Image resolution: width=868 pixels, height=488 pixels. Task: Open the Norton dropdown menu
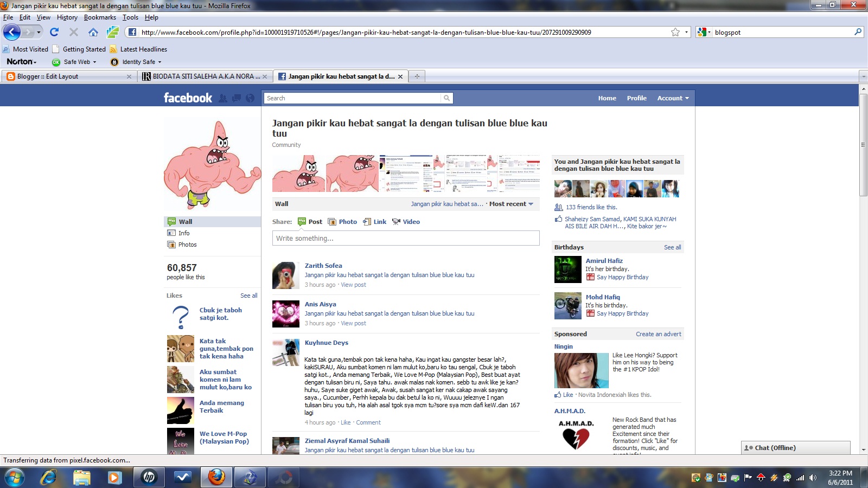pyautogui.click(x=21, y=62)
